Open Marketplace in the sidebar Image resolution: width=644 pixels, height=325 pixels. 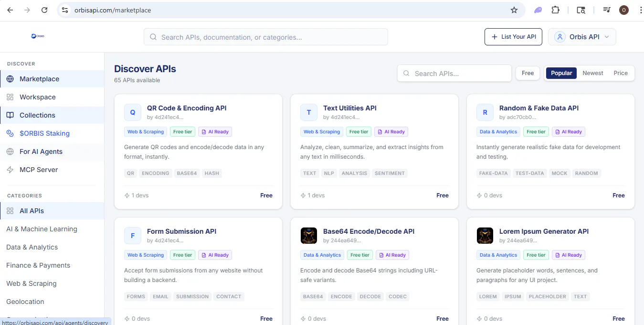pyautogui.click(x=52, y=79)
